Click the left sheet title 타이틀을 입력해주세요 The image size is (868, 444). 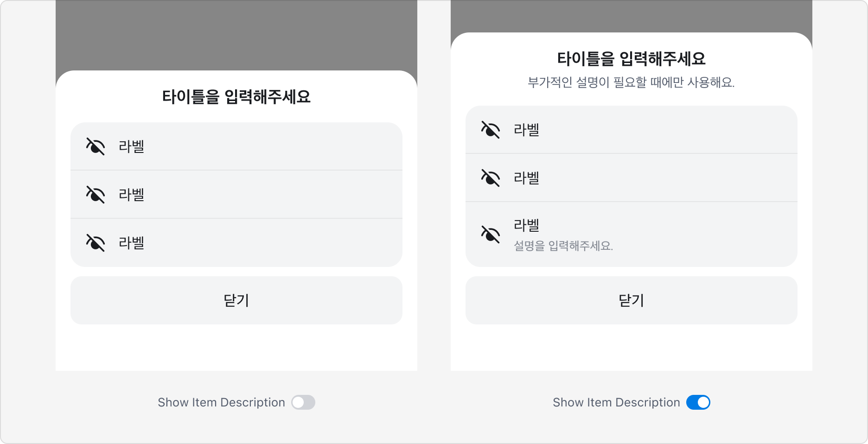click(x=236, y=96)
